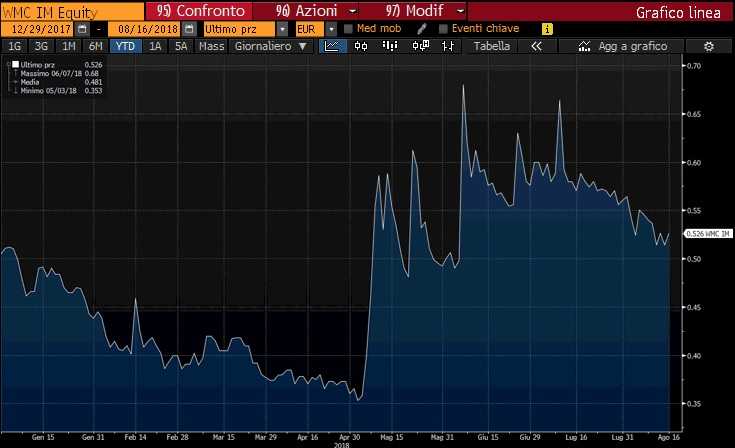This screenshot has width=735, height=448.
Task: Select the Mass time range tab
Action: coord(211,46)
